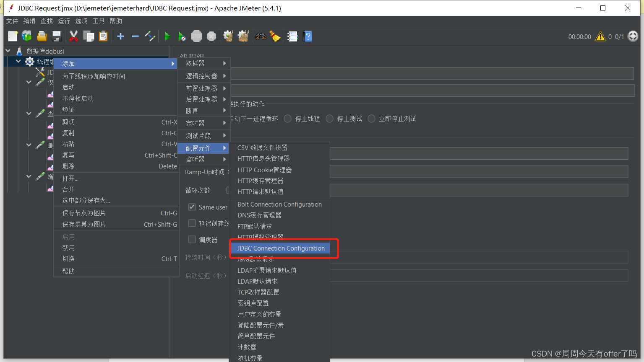The height and width of the screenshot is (362, 644).
Task: Start the test with green play icon
Action: coord(167,36)
